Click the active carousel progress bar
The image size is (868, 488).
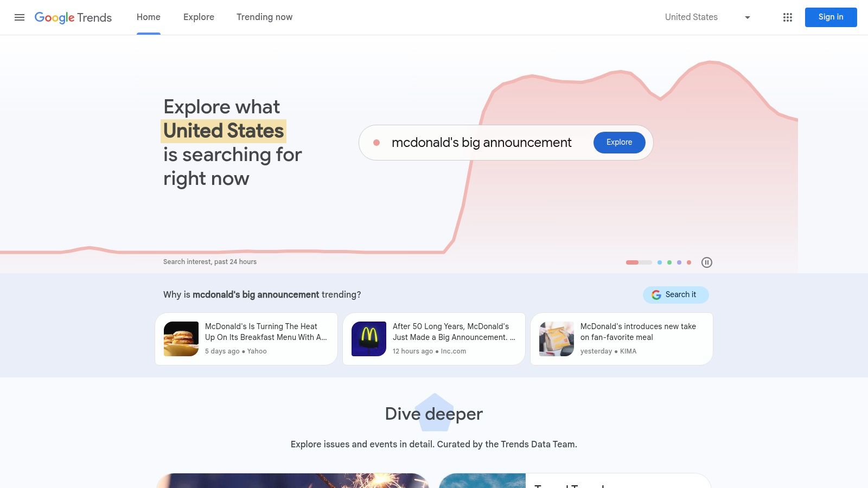[x=639, y=262]
